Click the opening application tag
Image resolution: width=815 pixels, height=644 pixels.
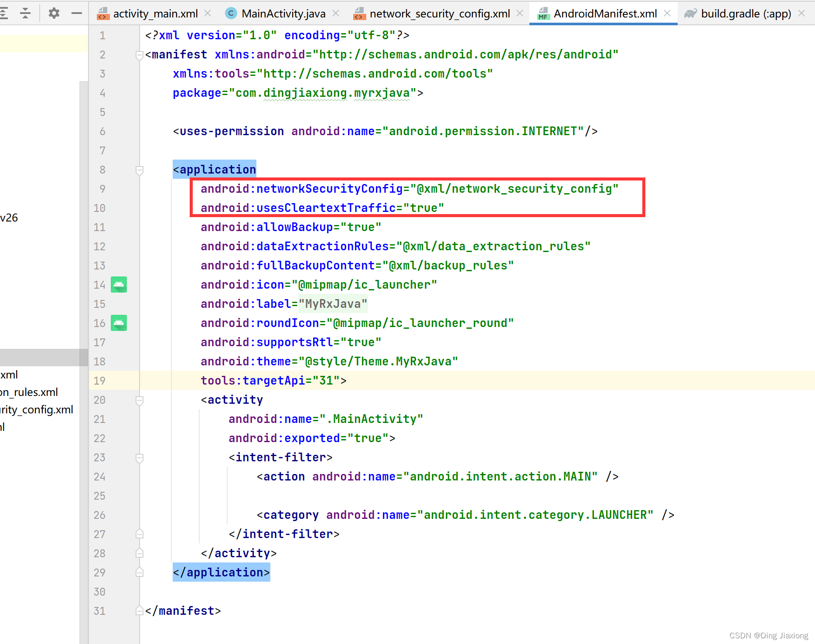point(214,170)
